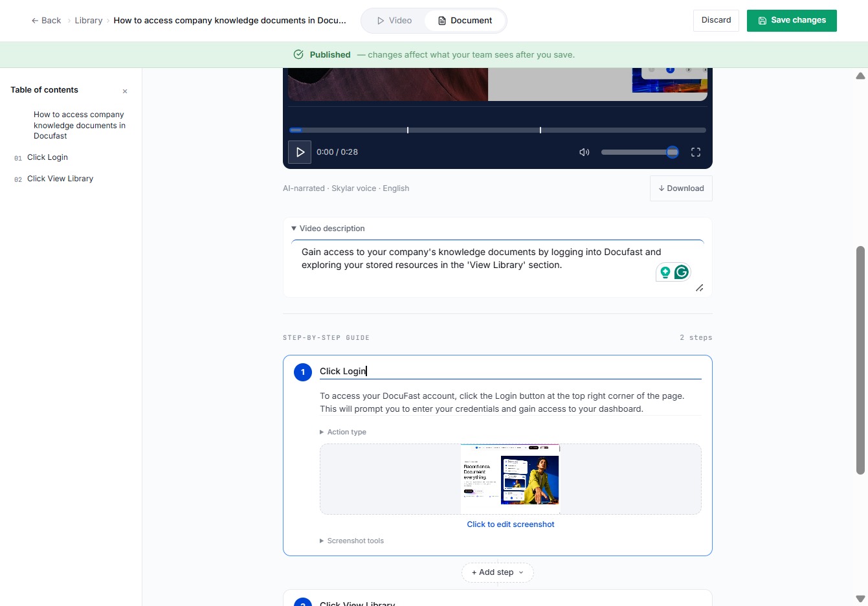Click Save changes button
The width and height of the screenshot is (868, 606).
[792, 20]
